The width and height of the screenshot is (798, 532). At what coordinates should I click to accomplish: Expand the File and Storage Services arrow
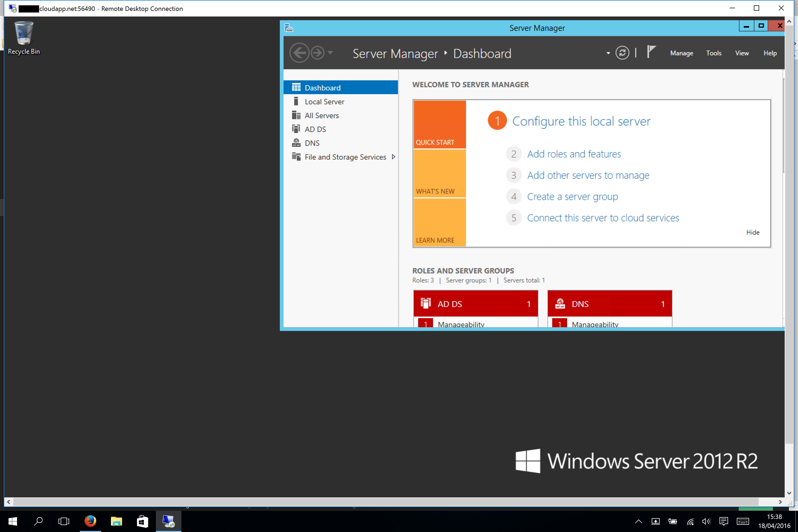(394, 157)
